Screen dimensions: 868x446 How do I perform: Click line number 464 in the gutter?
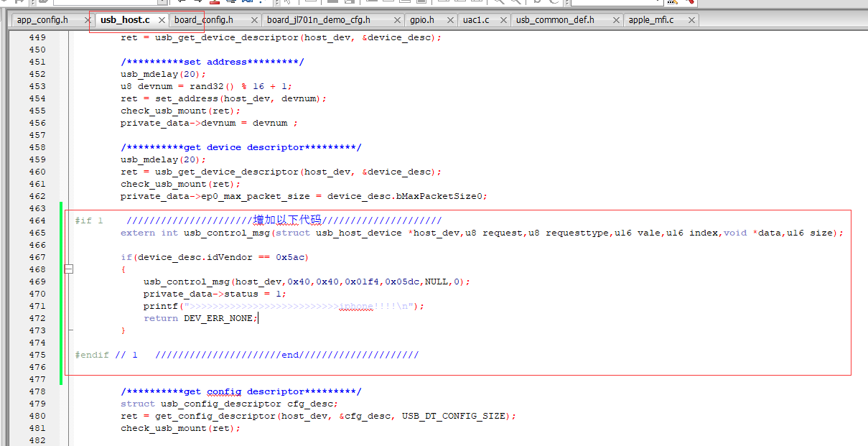click(37, 220)
